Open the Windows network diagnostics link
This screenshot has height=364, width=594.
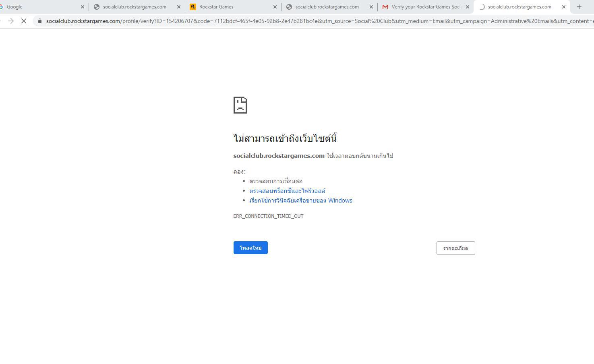coord(301,201)
